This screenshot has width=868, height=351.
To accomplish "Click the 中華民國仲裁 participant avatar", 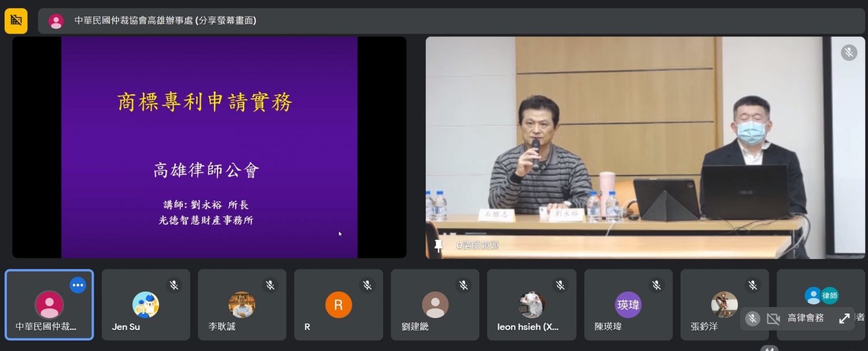I will pos(49,305).
